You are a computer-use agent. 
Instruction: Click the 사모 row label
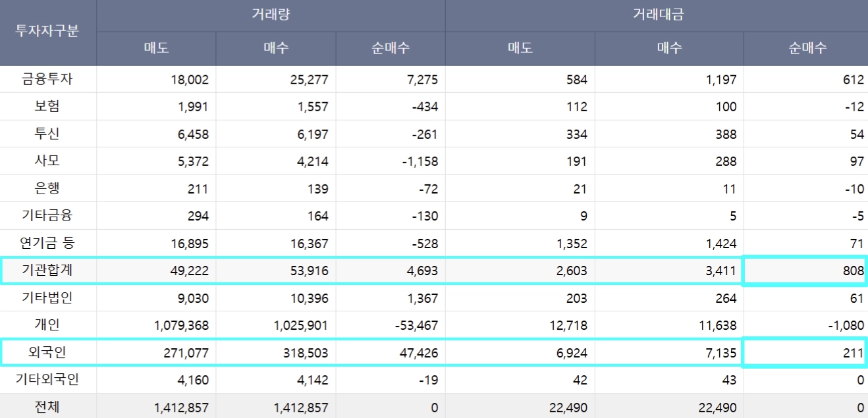click(x=47, y=161)
